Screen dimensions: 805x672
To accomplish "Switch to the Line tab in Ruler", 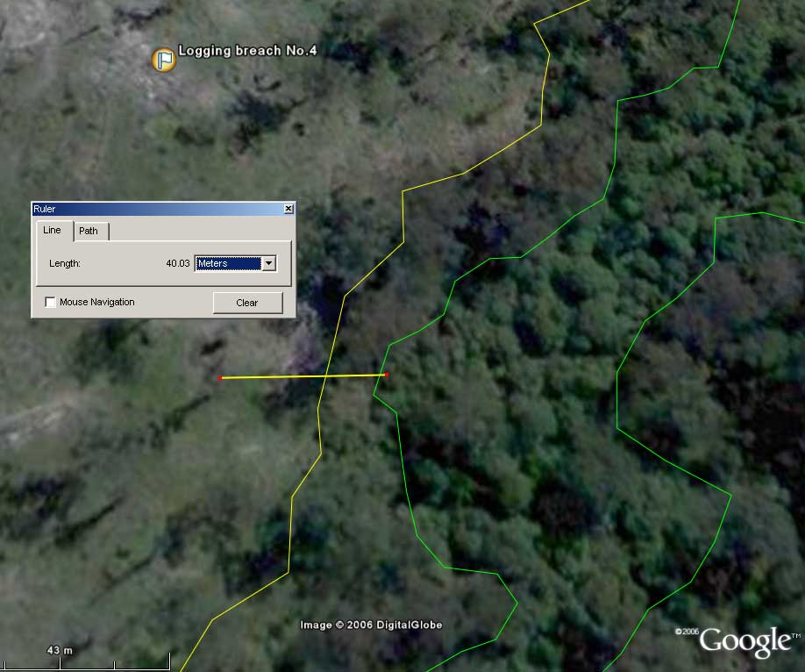I will [53, 230].
